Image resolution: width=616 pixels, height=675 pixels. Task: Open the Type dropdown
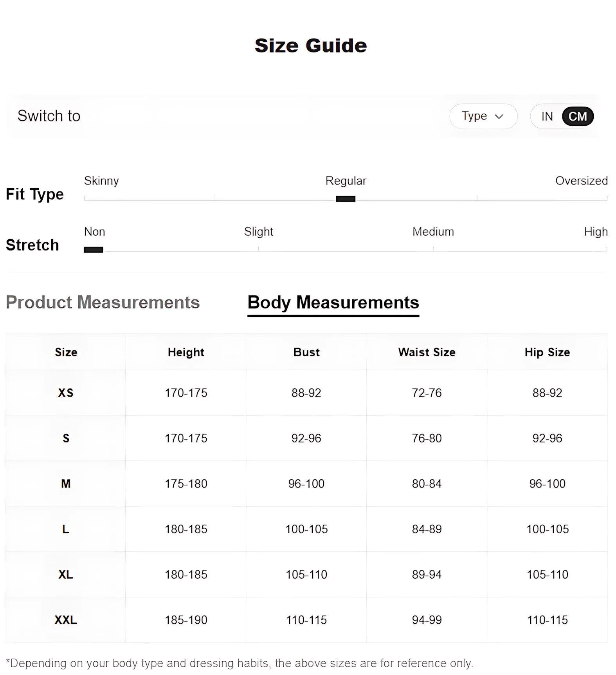[x=483, y=116]
